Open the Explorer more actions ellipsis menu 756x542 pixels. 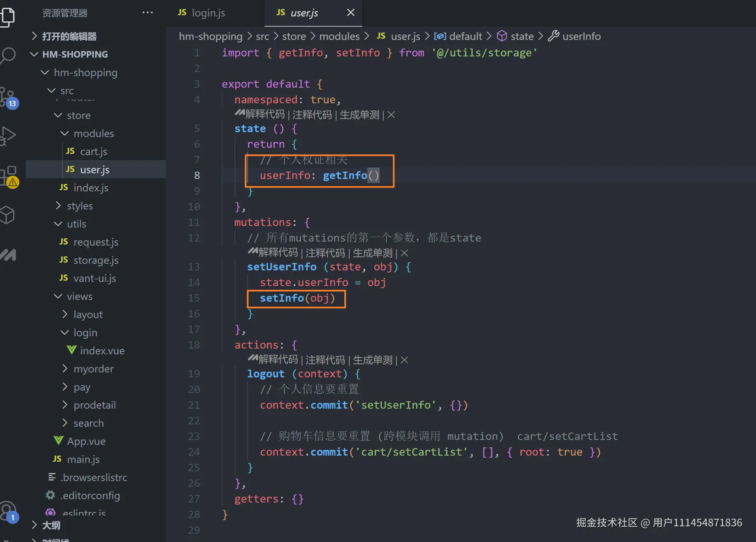coord(148,13)
